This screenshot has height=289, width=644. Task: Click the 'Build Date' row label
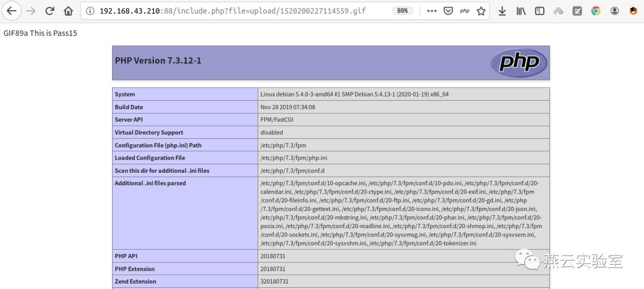(x=129, y=107)
